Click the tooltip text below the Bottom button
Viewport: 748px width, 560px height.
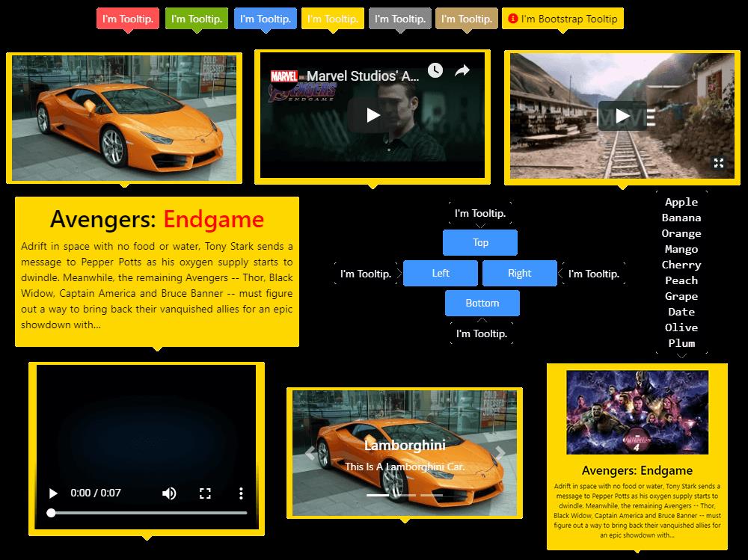[482, 333]
